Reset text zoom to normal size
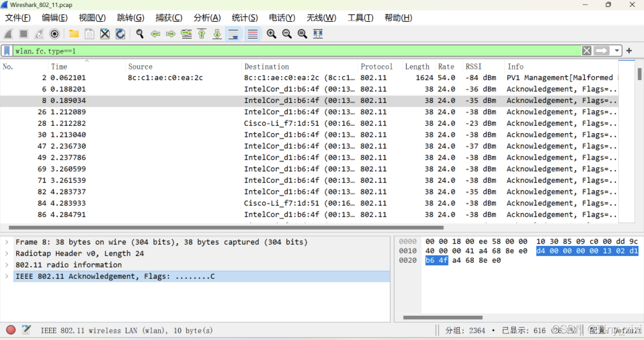 click(302, 34)
